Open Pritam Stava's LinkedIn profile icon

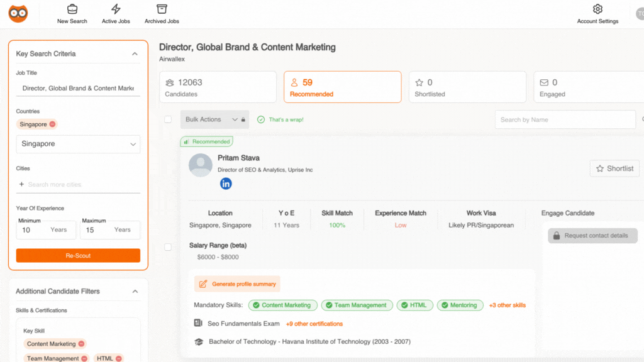click(x=226, y=184)
